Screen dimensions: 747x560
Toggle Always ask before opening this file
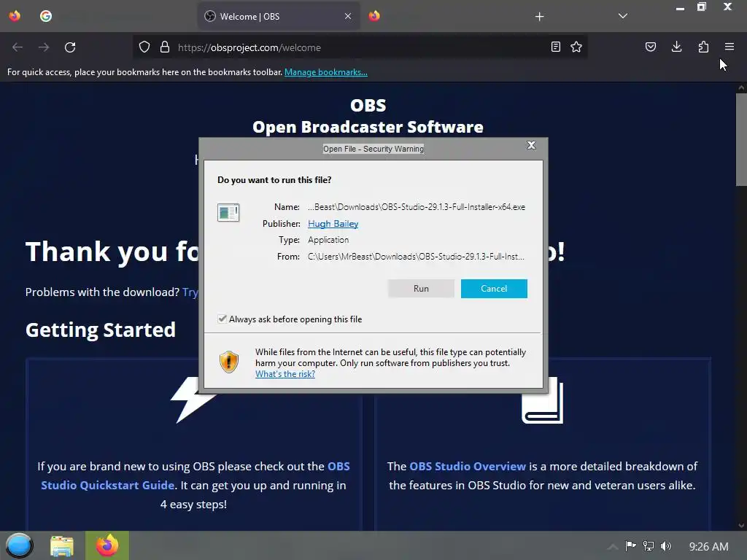coord(222,319)
